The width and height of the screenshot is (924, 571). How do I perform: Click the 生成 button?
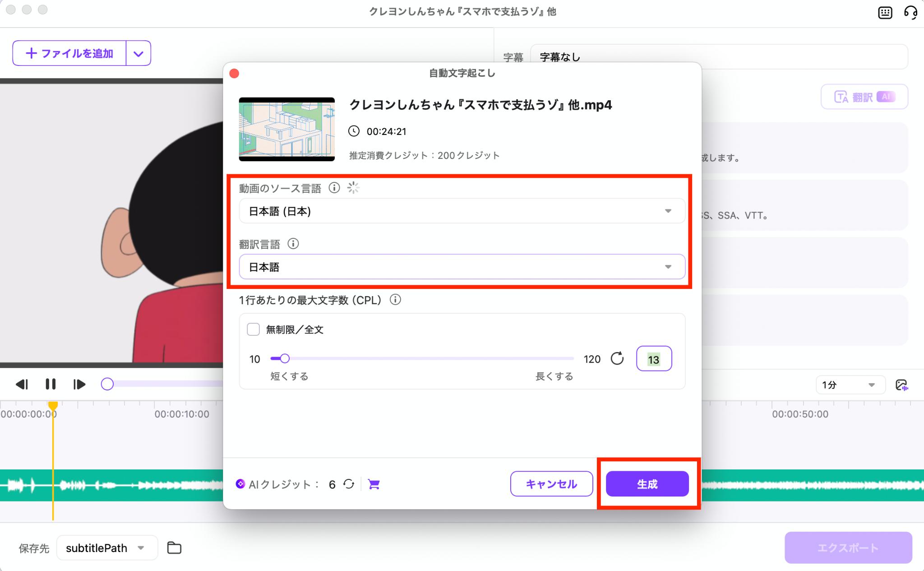pos(647,484)
